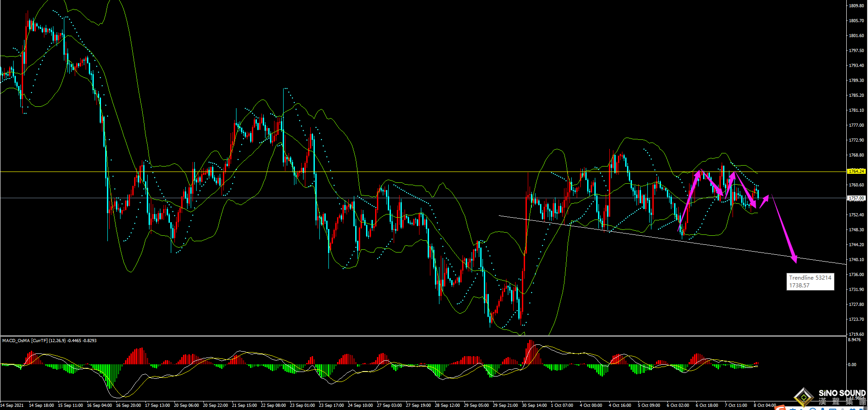Click the yellow 1764.24 price label
The image size is (868, 410).
point(856,172)
